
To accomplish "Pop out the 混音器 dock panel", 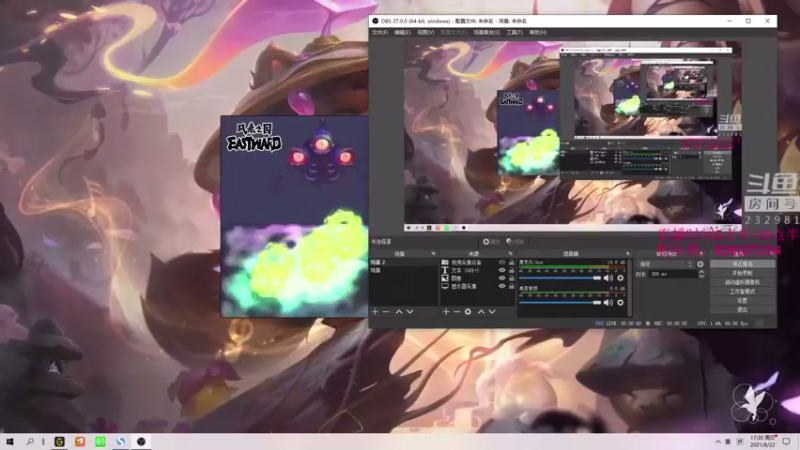I will (x=628, y=254).
